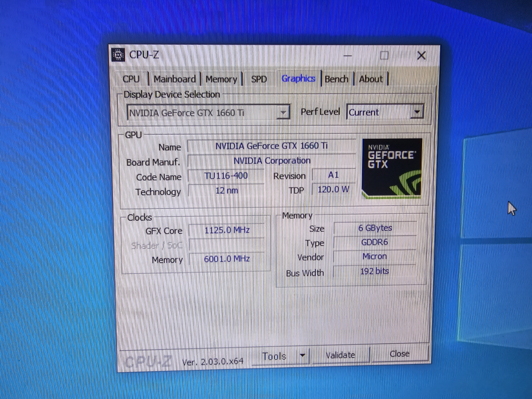Open the Mainboard tab
532x399 pixels.
(x=174, y=79)
